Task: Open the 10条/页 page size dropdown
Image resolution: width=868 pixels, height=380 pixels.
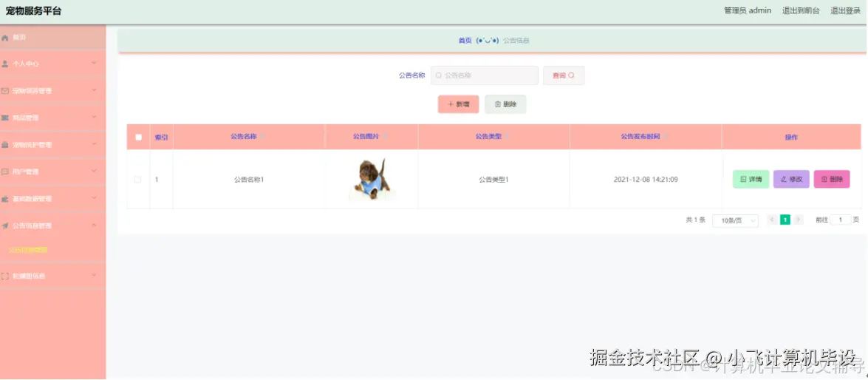Action: click(735, 220)
